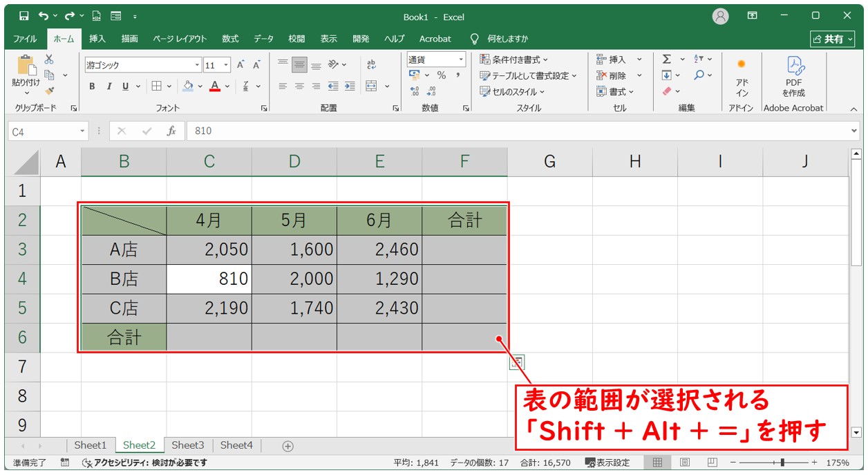Image resolution: width=868 pixels, height=475 pixels.
Task: Click the Cut scissors icon
Action: point(49,59)
